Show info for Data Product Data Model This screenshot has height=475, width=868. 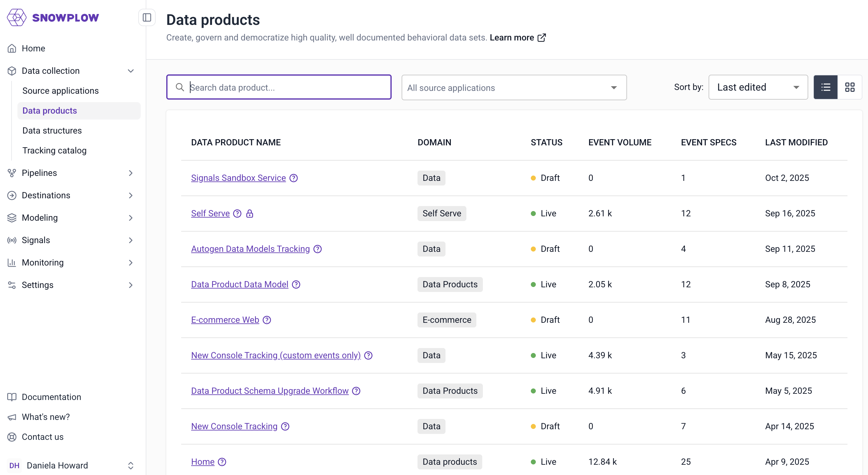click(x=296, y=284)
